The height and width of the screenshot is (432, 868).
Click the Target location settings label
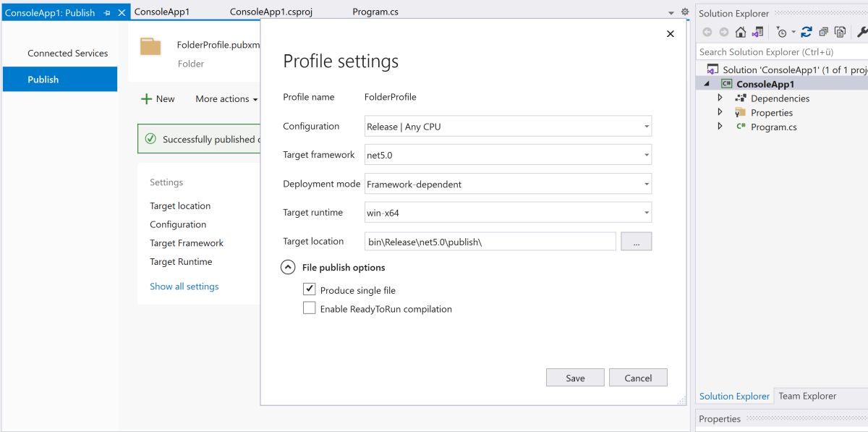pyautogui.click(x=180, y=206)
